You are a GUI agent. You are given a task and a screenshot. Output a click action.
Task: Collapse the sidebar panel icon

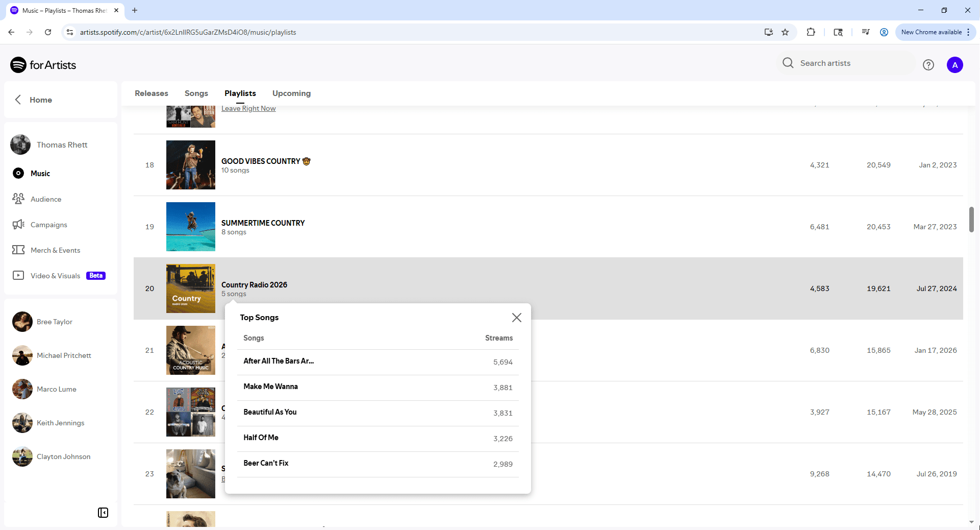point(103,513)
